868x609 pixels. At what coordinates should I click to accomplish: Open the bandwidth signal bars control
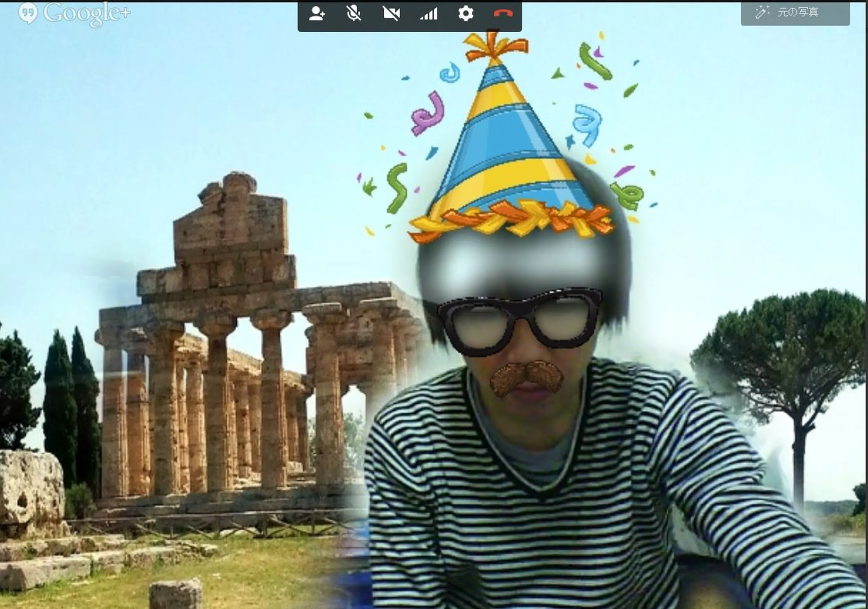[428, 14]
